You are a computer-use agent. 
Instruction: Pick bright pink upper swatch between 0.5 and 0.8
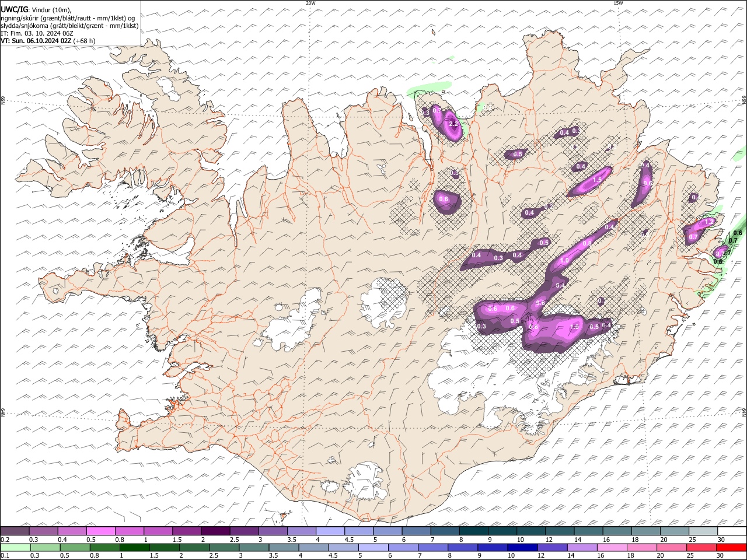click(100, 531)
